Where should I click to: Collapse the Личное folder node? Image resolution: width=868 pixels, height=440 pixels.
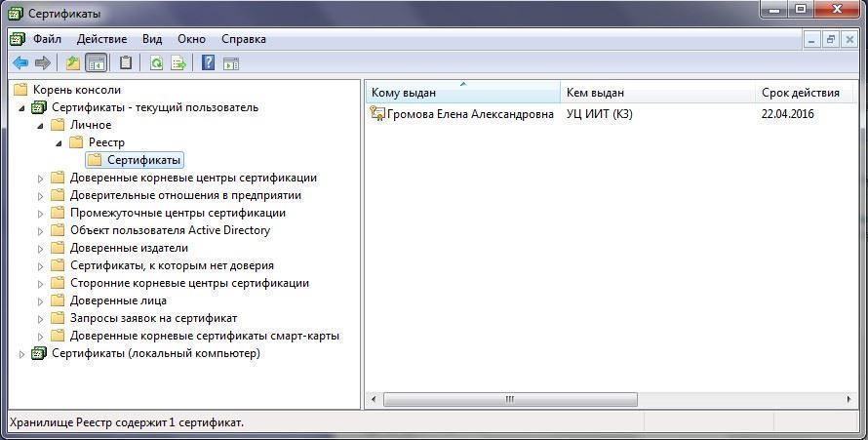(41, 125)
